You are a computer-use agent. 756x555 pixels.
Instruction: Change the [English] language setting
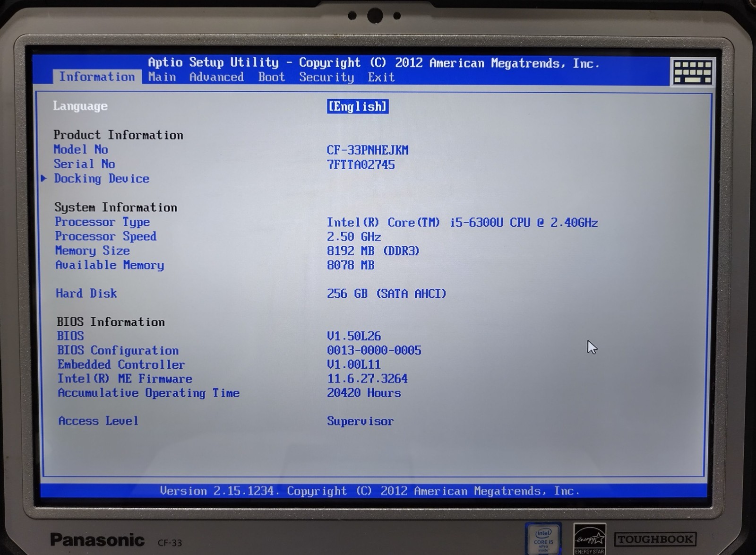point(358,106)
